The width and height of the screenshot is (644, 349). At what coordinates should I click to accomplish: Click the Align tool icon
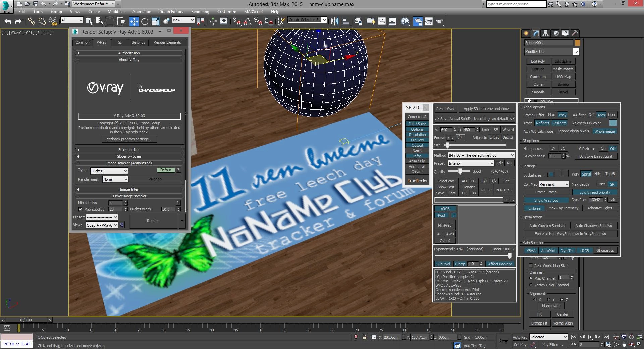(x=345, y=21)
